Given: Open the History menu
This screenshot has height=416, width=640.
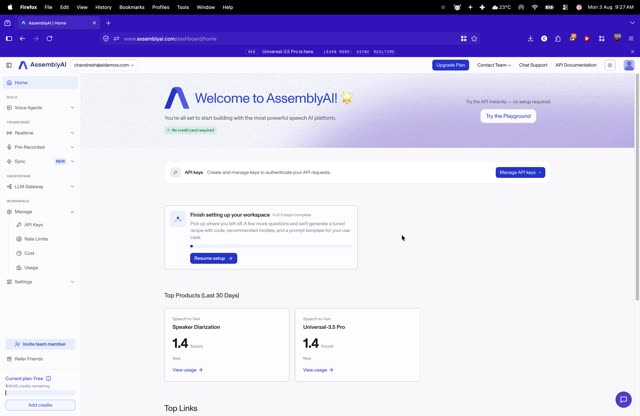Looking at the screenshot, I should 103,7.
